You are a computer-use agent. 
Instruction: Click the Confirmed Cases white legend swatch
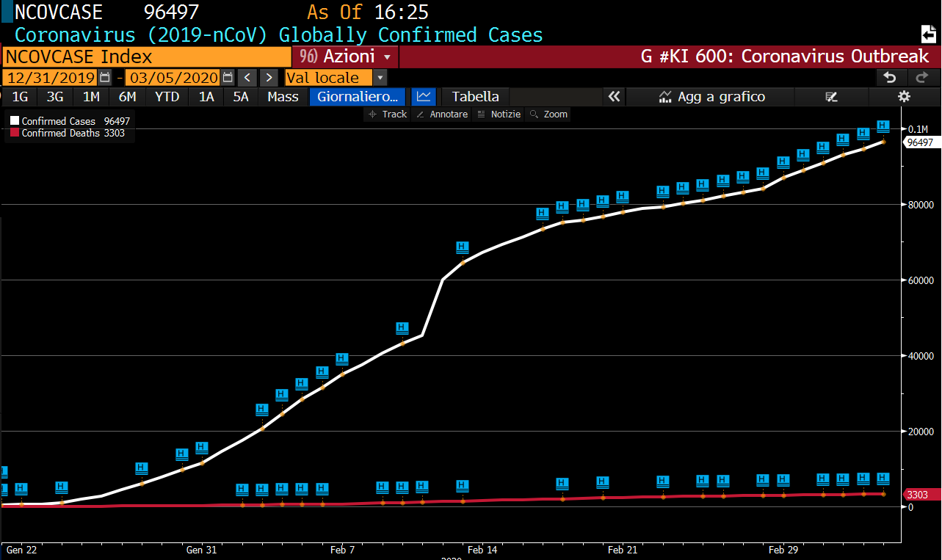(14, 121)
